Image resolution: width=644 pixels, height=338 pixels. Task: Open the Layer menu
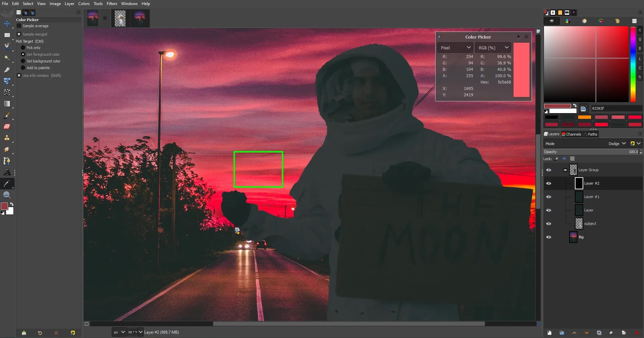pos(69,4)
